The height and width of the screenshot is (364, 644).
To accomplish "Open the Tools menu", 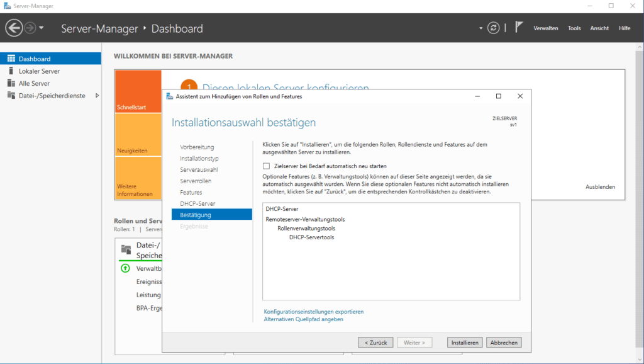I will [x=574, y=28].
